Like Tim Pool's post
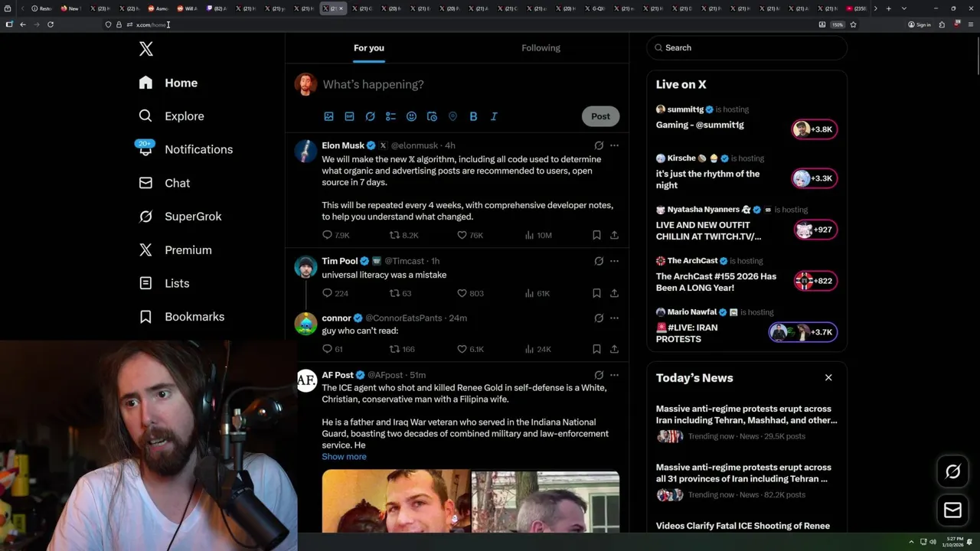 coord(470,293)
